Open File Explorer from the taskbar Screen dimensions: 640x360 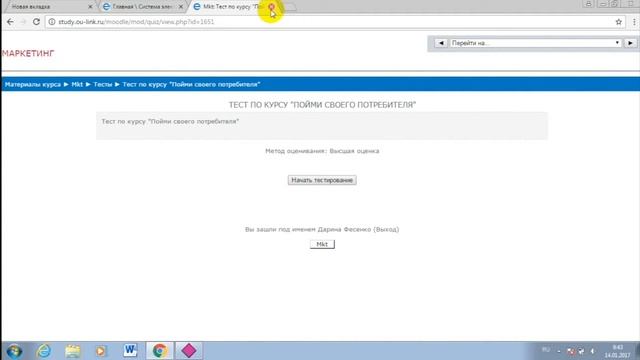(73, 351)
